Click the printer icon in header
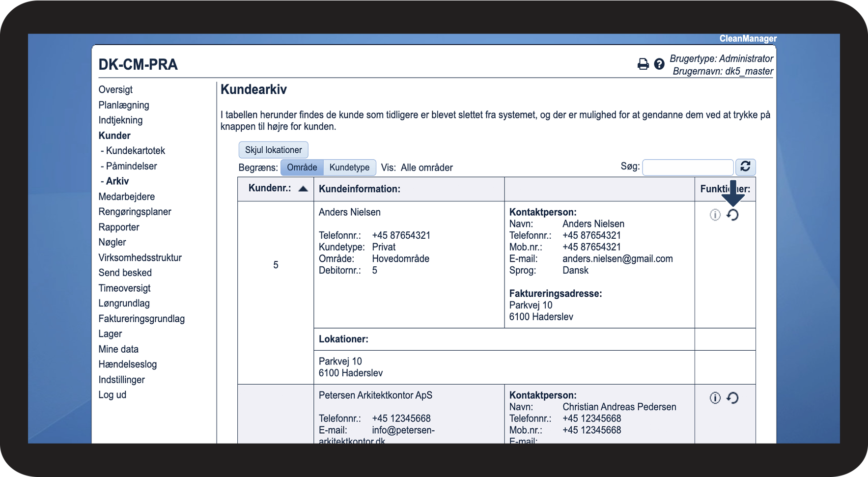Screen dimensions: 868x477 643,64
